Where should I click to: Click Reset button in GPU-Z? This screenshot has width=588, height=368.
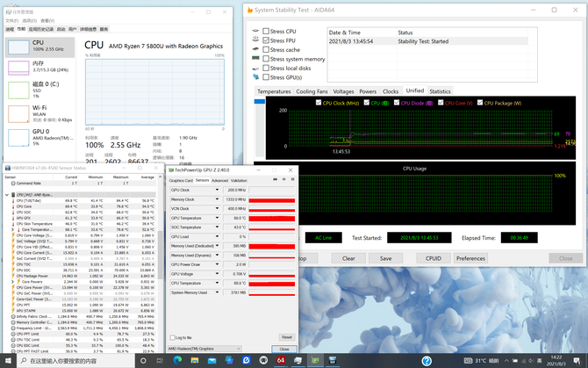pos(287,337)
